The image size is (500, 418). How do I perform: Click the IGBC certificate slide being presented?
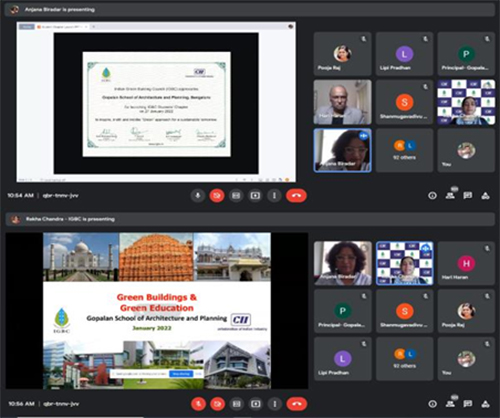[x=156, y=104]
